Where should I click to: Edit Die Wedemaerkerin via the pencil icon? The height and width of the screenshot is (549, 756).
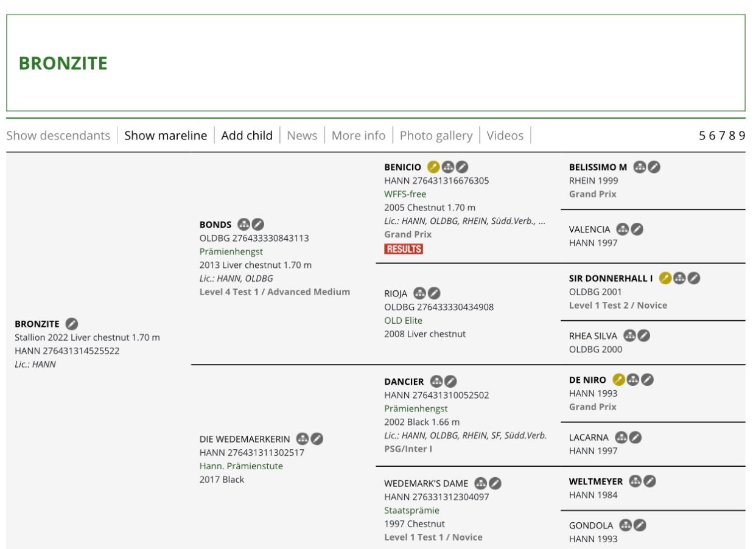(x=317, y=439)
